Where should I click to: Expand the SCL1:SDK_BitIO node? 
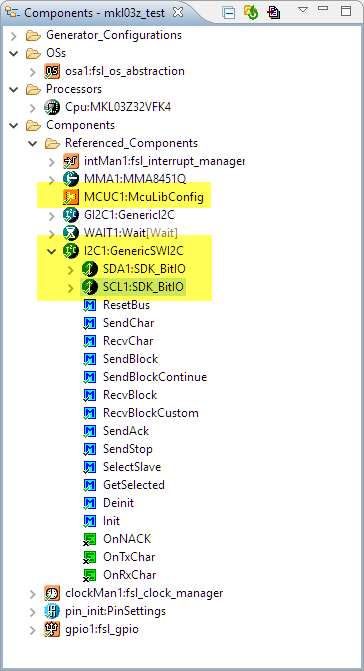tap(71, 287)
